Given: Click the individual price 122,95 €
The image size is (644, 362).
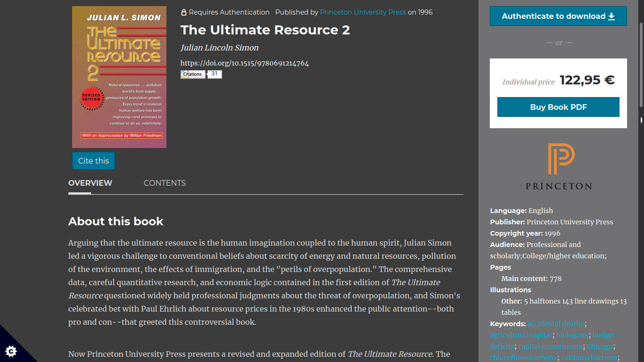Looking at the screenshot, I should pyautogui.click(x=587, y=80).
